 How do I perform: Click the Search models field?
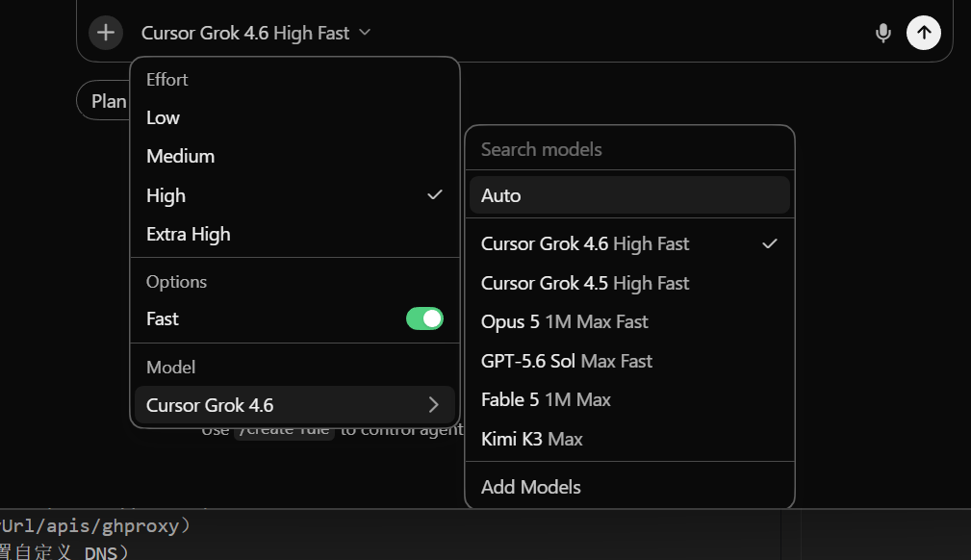tap(629, 149)
